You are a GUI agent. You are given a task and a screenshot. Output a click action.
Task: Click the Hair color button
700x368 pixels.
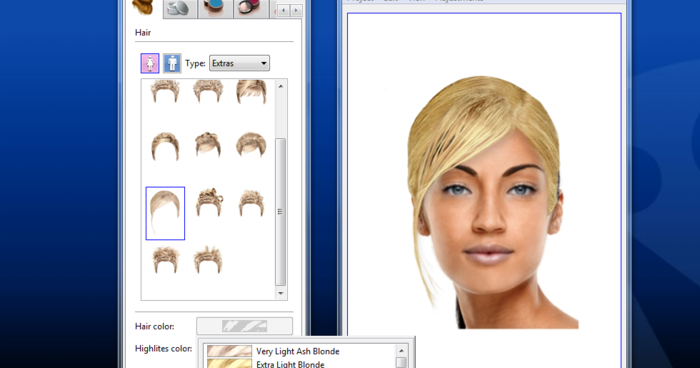pyautogui.click(x=245, y=326)
